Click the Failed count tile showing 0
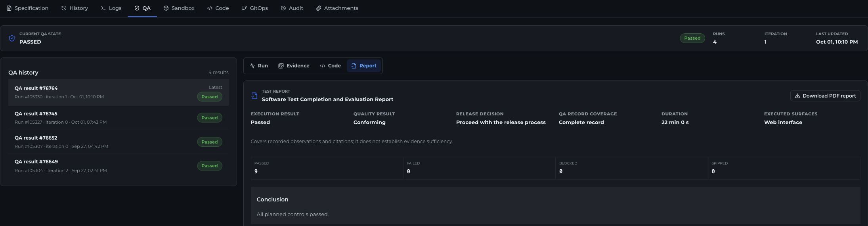This screenshot has height=226, width=868. pos(479,168)
